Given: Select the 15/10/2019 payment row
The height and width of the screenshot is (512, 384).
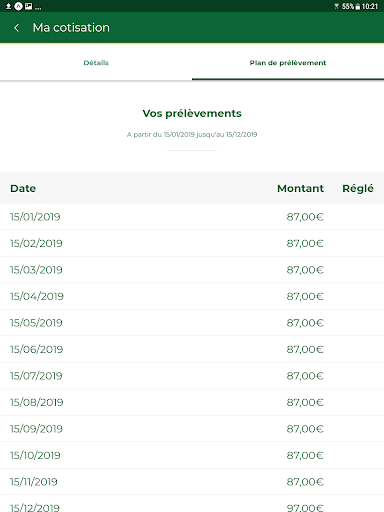Looking at the screenshot, I should click(192, 455).
